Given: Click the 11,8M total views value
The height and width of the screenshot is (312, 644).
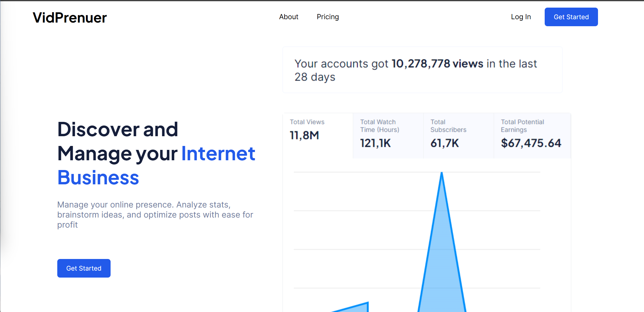Looking at the screenshot, I should [304, 135].
